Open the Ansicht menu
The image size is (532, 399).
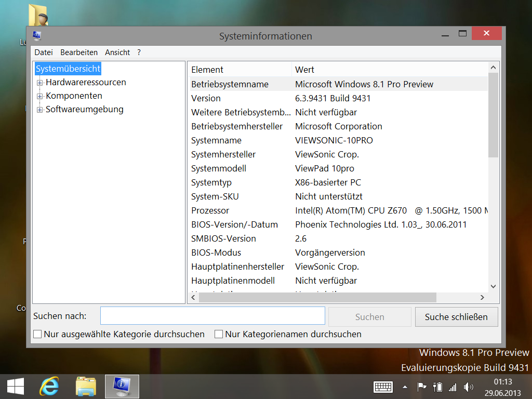pyautogui.click(x=117, y=52)
